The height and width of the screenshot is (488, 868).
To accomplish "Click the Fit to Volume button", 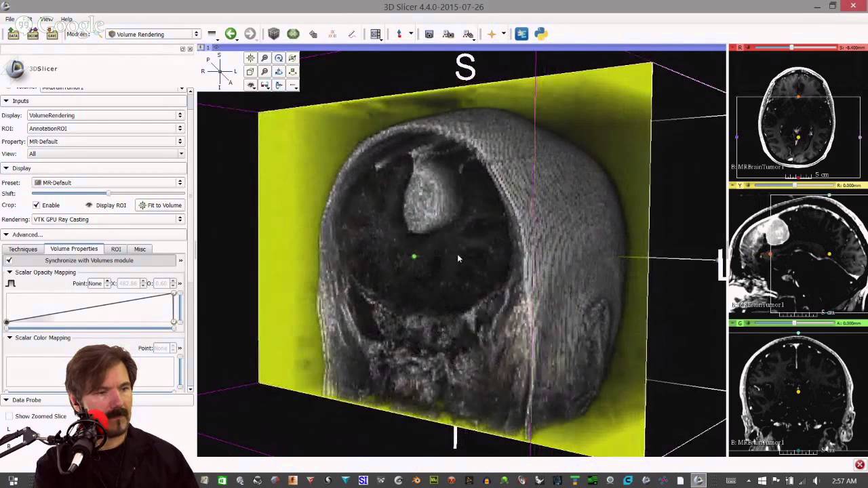I will 160,205.
